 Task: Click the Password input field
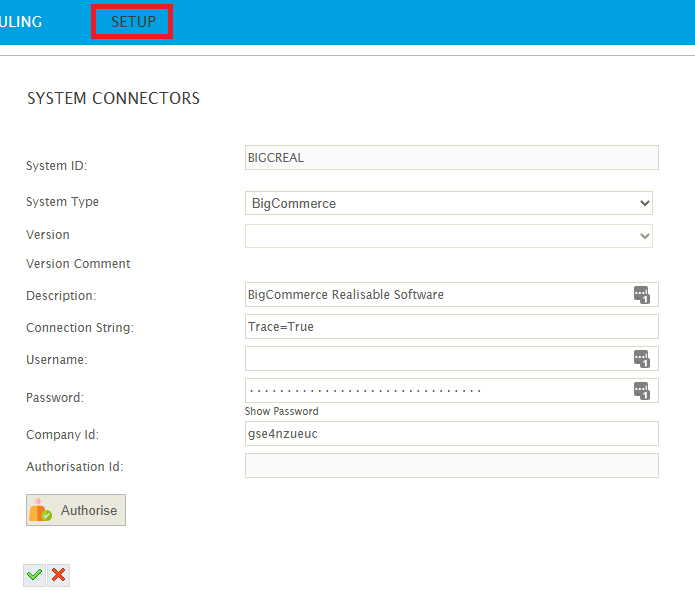[452, 390]
